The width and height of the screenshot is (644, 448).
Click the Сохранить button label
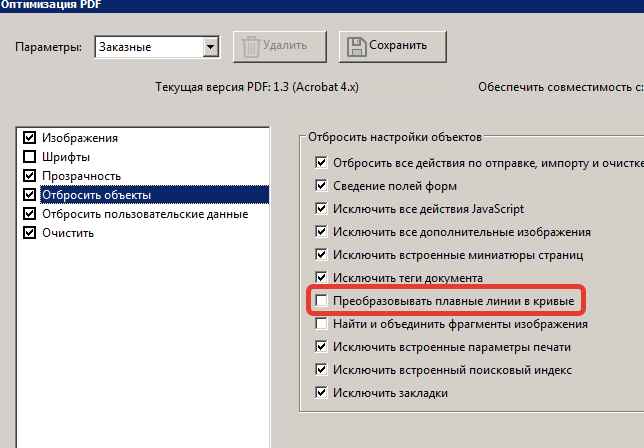click(398, 45)
